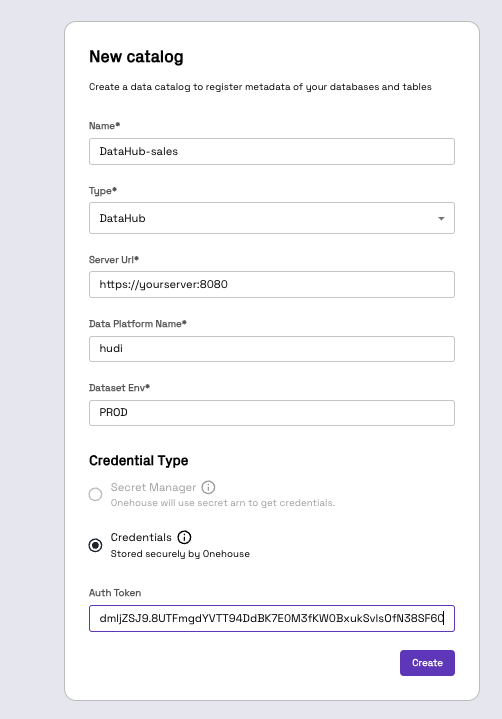Click the Credential Type section heading

(x=138, y=460)
